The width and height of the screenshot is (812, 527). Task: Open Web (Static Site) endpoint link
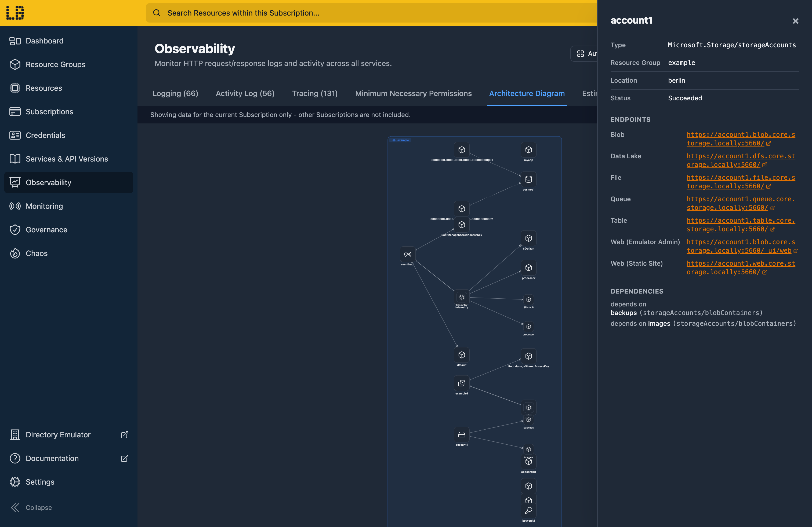pyautogui.click(x=741, y=268)
